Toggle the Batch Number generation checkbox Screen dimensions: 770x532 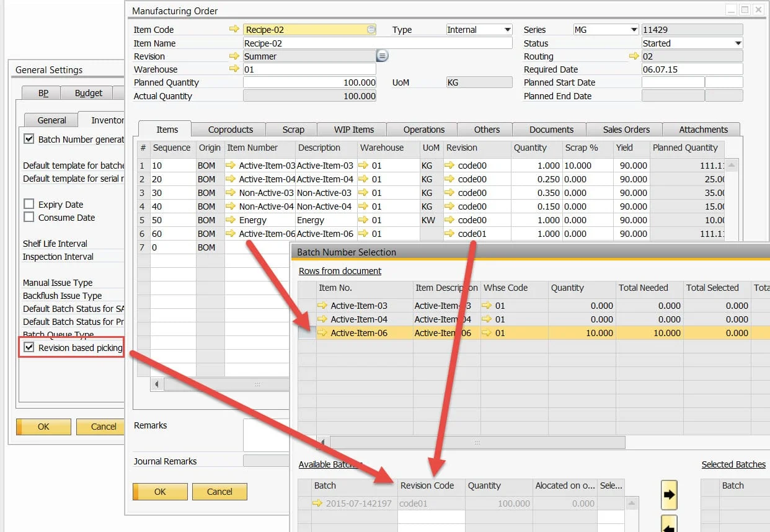coord(29,139)
